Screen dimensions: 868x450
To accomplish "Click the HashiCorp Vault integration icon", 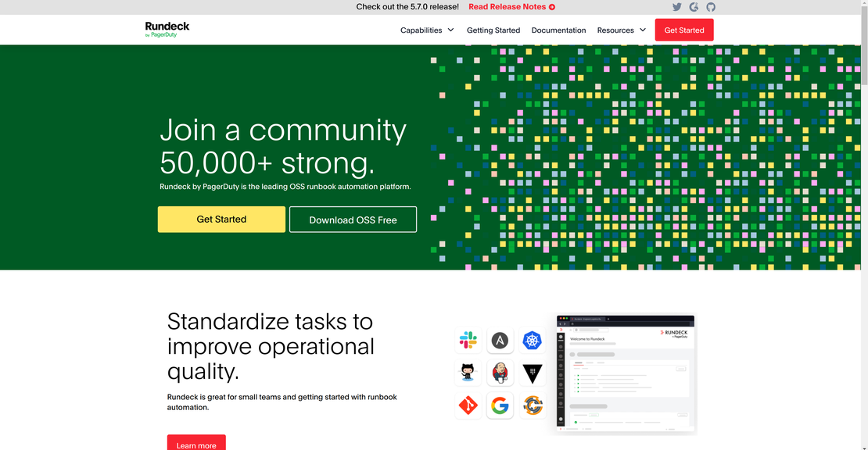I will tap(532, 373).
